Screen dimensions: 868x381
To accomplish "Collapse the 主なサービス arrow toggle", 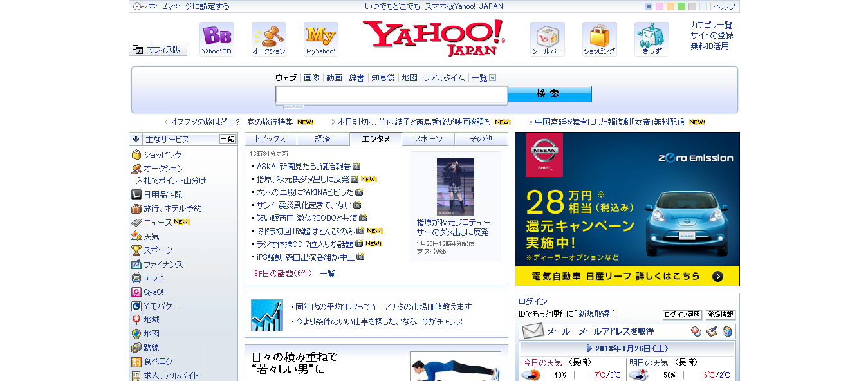I will click(136, 139).
